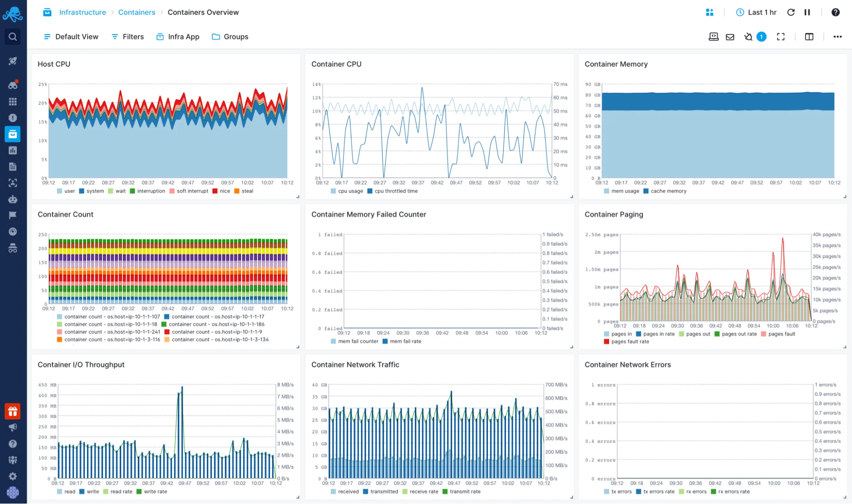Open the gift box icon in sidebar
Image resolution: width=852 pixels, height=504 pixels.
(13, 411)
